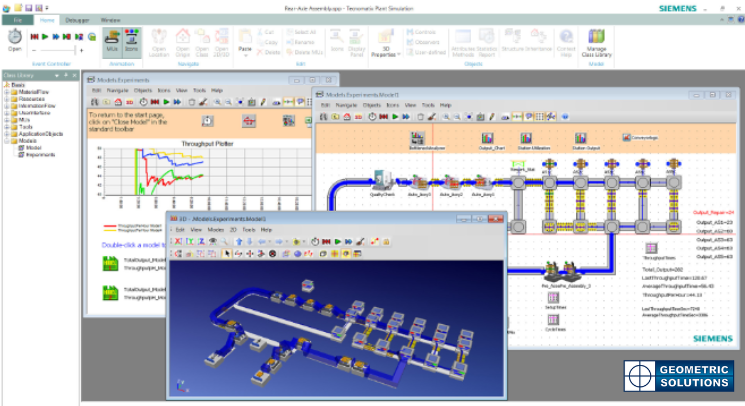Viewport: 745px width, 406px height.
Task: Open quick access toolbar customize arrow
Action: [47, 8]
